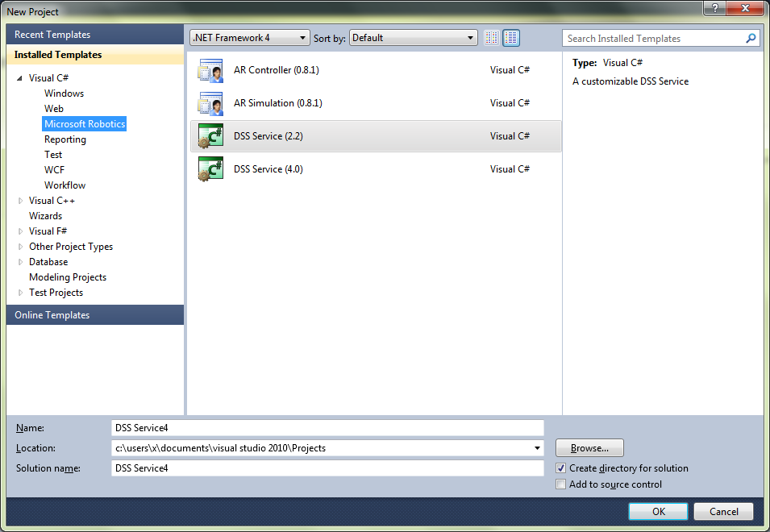Select Windows under Visual C#
Screen dimensions: 770x532
pos(64,94)
